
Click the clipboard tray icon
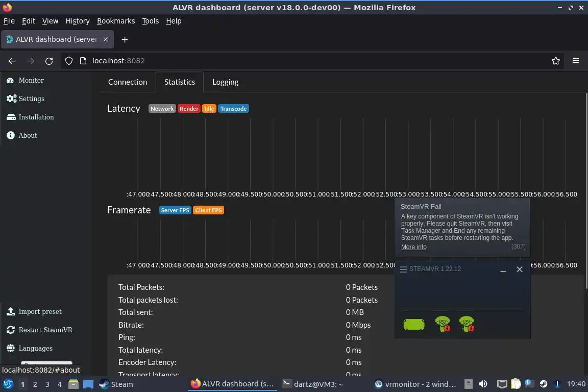pyautogui.click(x=516, y=384)
